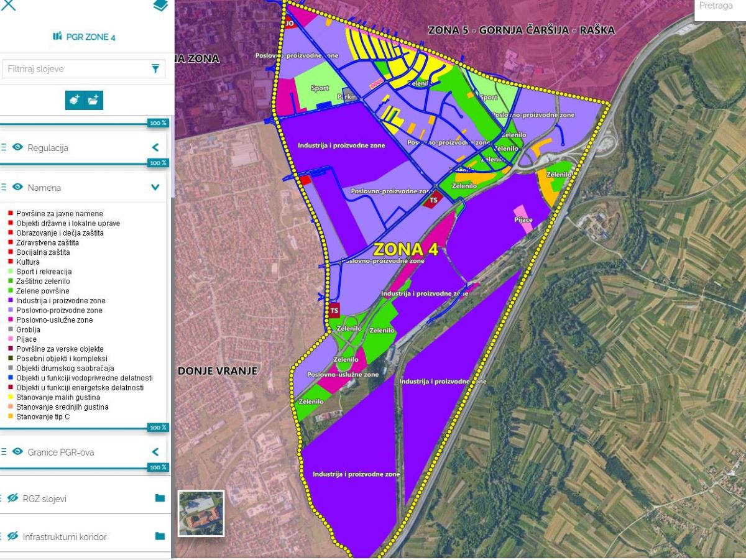Collapse the Namena layer legend
This screenshot has height=560, width=746.
coord(155,187)
